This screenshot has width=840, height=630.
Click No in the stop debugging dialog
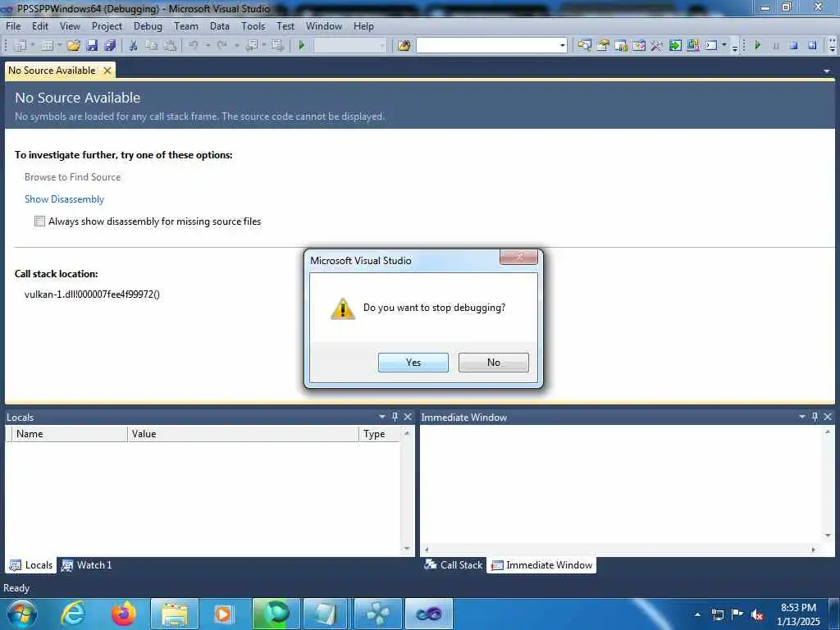point(493,363)
